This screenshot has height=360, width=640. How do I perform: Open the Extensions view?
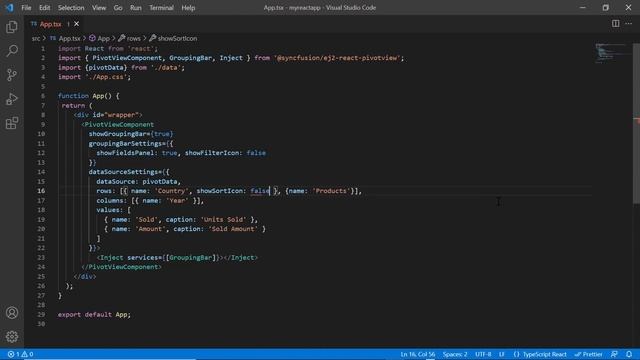click(12, 123)
